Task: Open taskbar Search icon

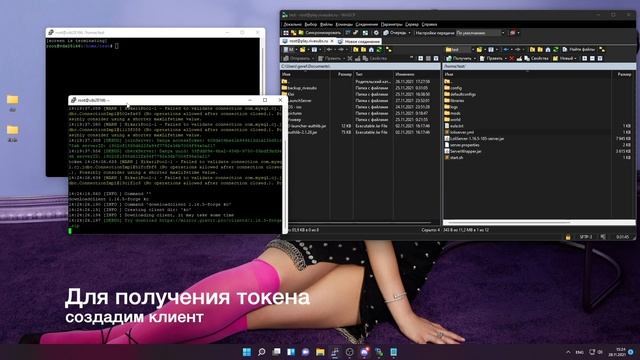Action: [x=262, y=352]
